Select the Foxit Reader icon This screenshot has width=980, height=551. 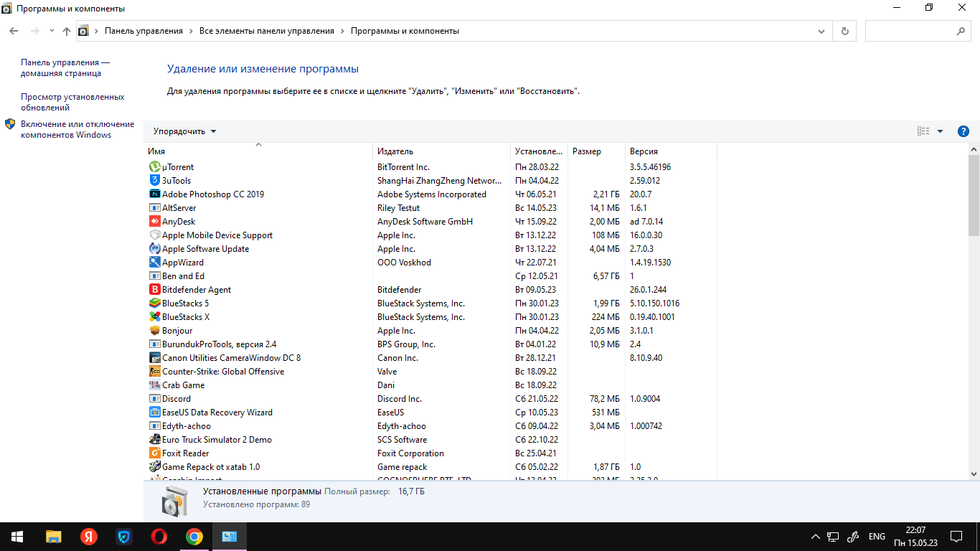point(155,453)
